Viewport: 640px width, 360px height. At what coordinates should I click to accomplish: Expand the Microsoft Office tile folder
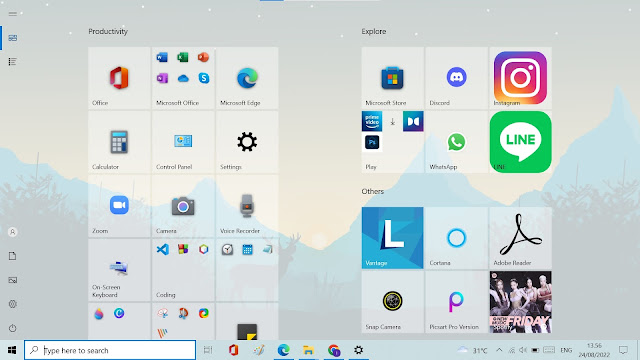click(183, 78)
